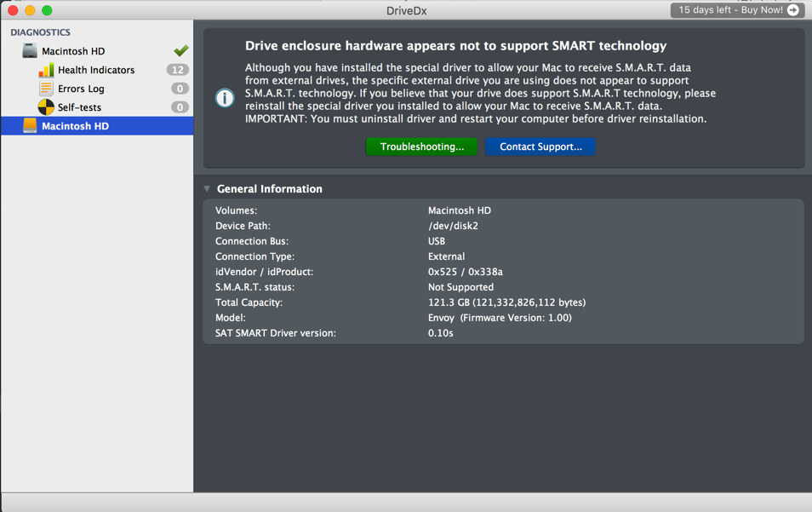Open the Self-tests item
This screenshot has height=512, width=812.
tap(79, 107)
